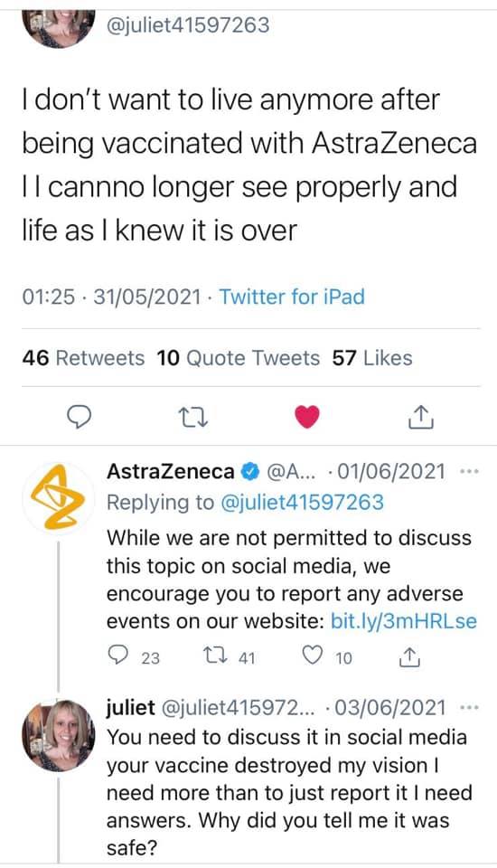Reply to the main tweet via comment icon
The image size is (497, 868).
(x=79, y=418)
